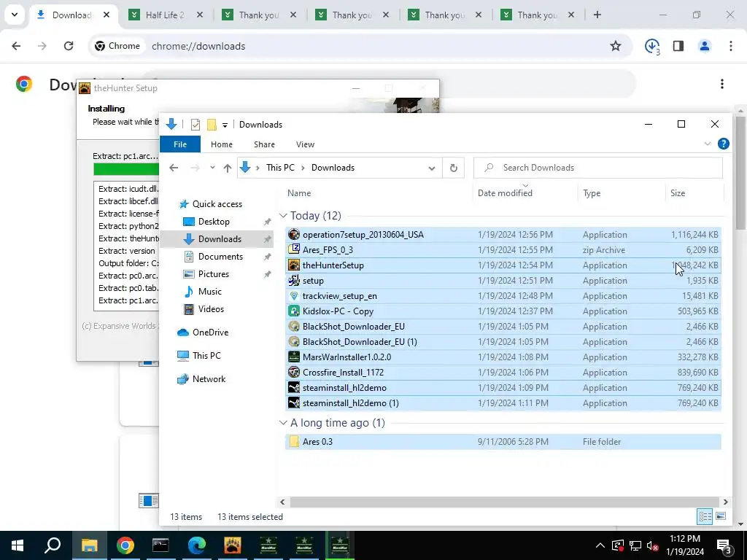This screenshot has height=560, width=747.
Task: Click the New folder icon in quick access toolbar
Action: coord(212,125)
